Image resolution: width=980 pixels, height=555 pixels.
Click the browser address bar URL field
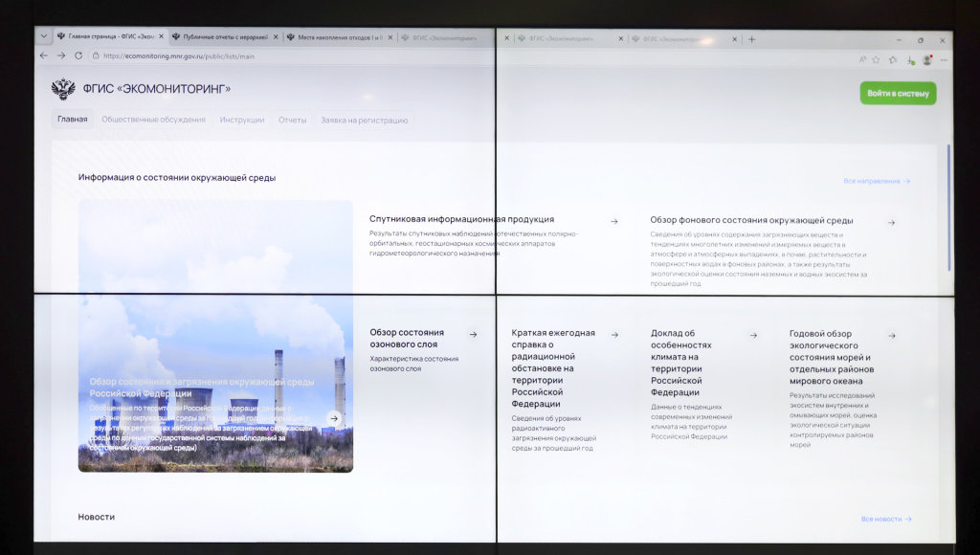[287, 55]
